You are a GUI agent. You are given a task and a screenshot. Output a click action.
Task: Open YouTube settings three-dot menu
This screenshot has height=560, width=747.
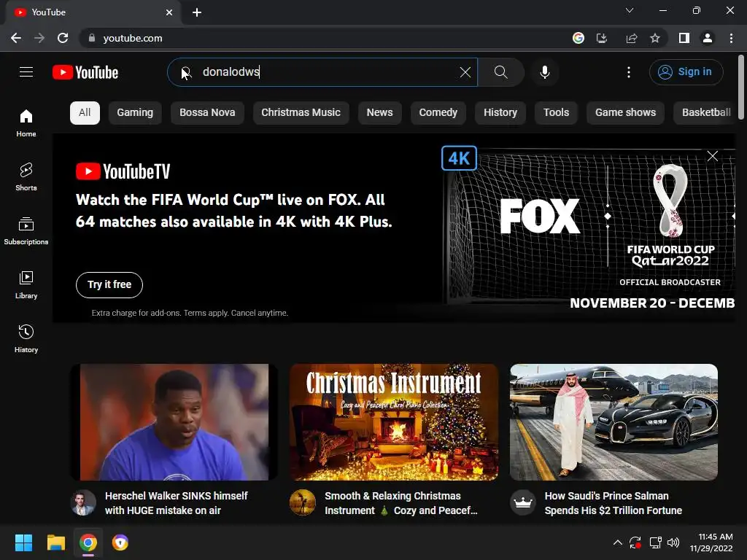click(629, 72)
